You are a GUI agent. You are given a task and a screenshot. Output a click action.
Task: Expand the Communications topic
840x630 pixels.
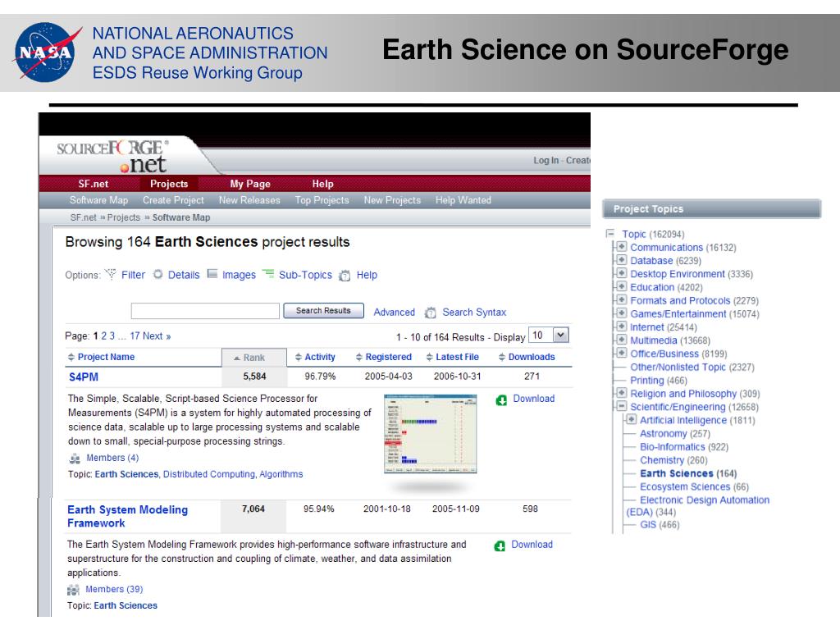pyautogui.click(x=622, y=246)
